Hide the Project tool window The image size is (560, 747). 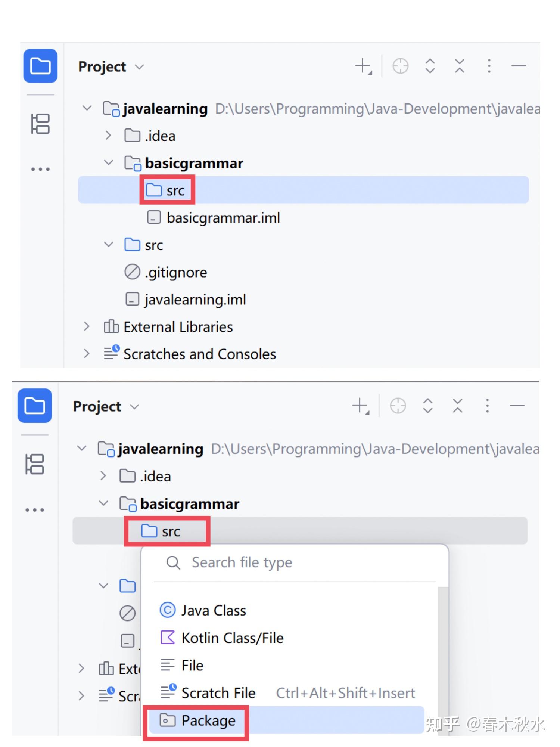click(518, 65)
